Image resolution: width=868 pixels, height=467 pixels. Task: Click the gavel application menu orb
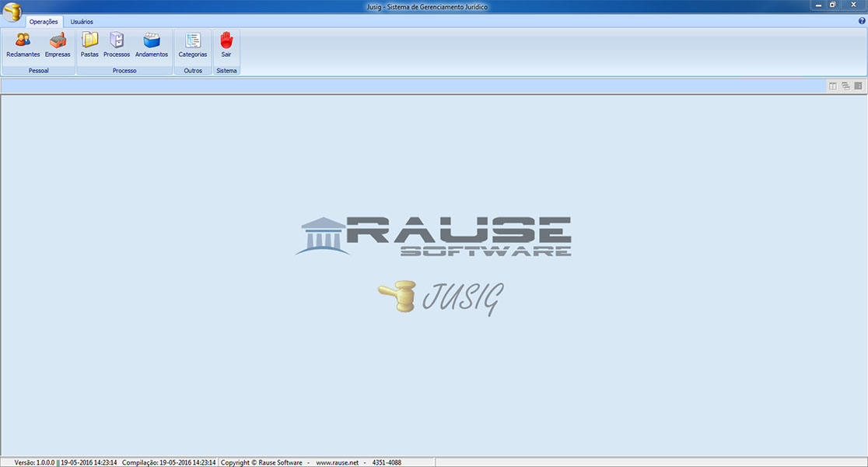click(x=12, y=12)
